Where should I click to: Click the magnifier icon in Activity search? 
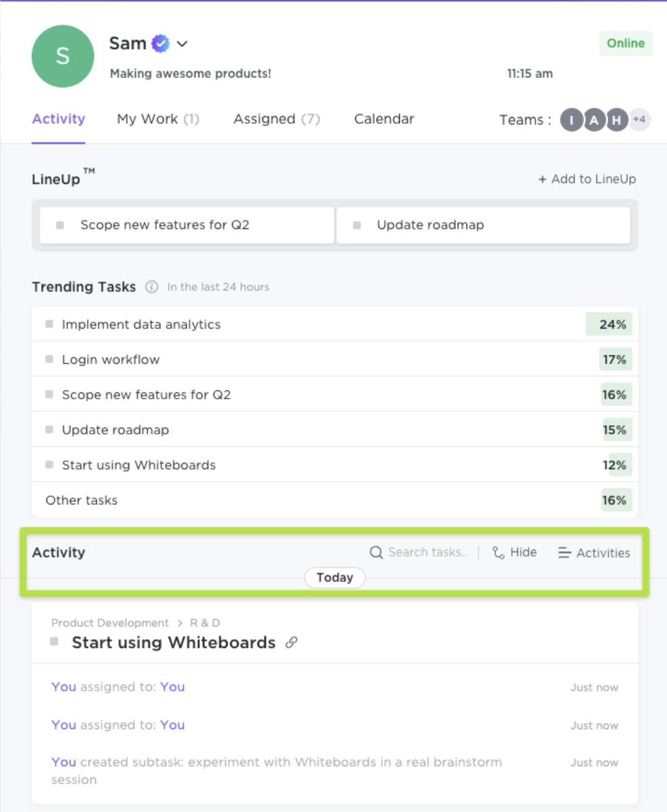pyautogui.click(x=376, y=552)
